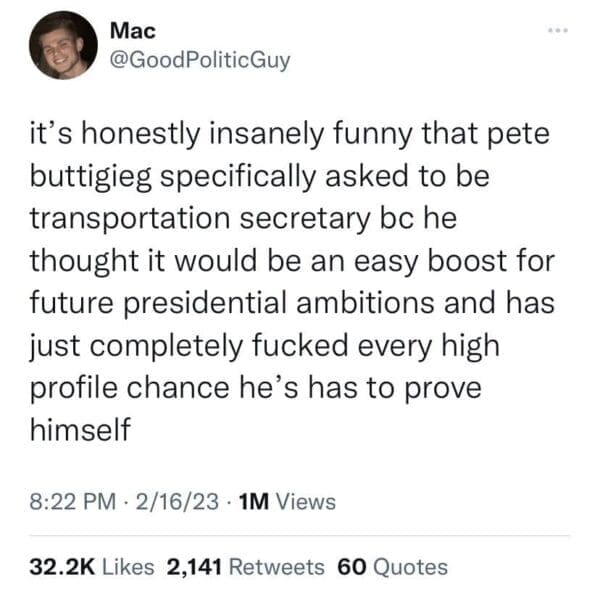Show the 2,141 Retweets list

coord(245,567)
